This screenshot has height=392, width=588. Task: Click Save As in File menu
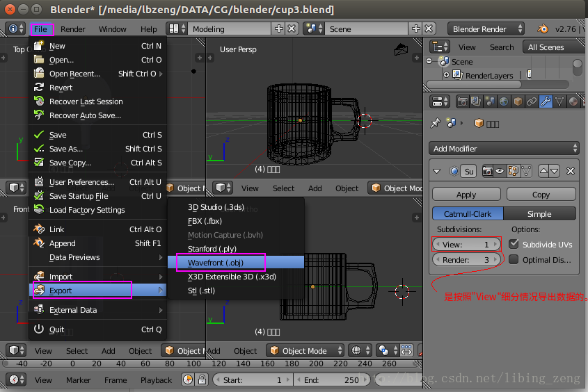coord(97,149)
